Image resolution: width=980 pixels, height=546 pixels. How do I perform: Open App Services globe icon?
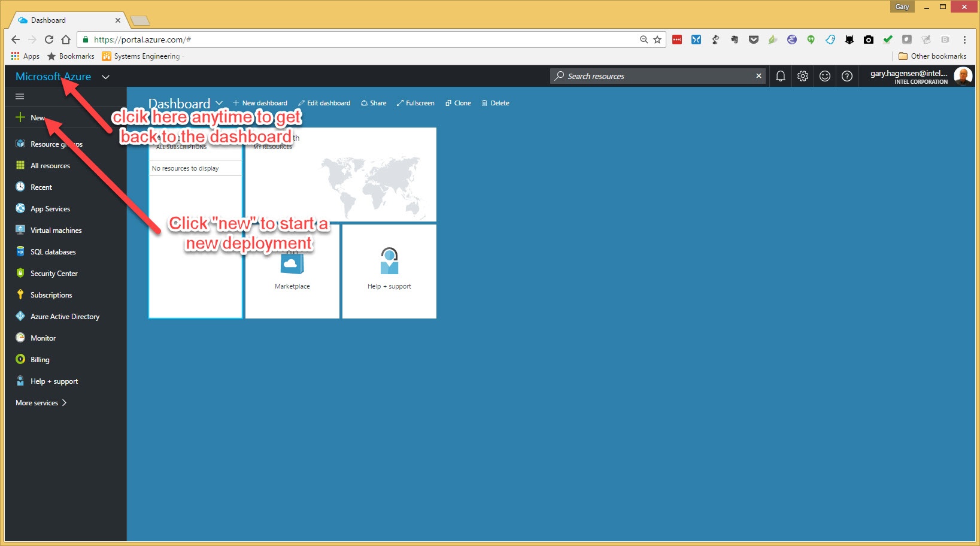pyautogui.click(x=20, y=208)
